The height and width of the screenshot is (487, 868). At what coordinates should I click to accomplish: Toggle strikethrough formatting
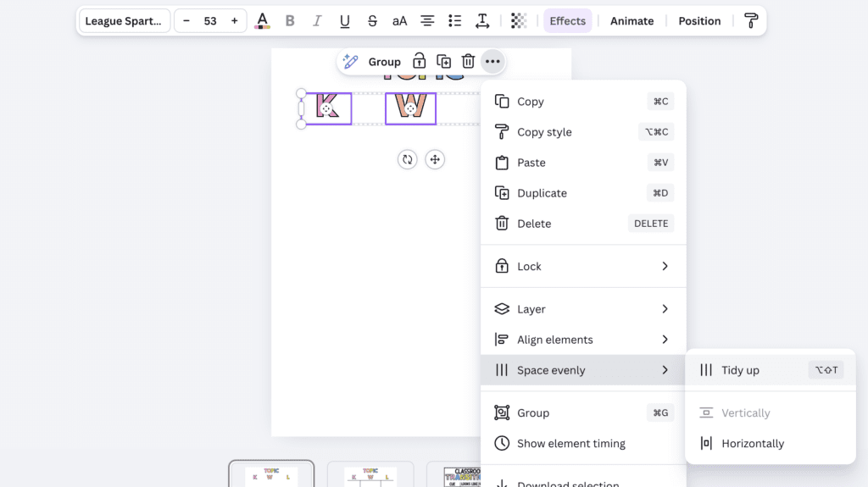click(x=372, y=21)
